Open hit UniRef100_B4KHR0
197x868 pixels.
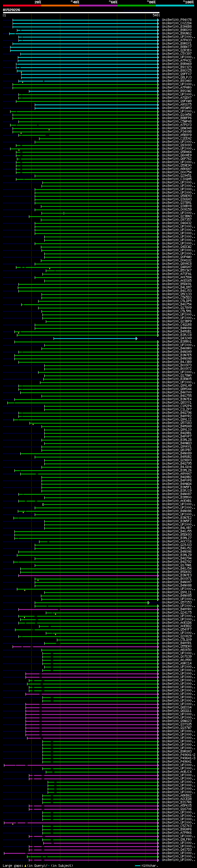click(177, 349)
